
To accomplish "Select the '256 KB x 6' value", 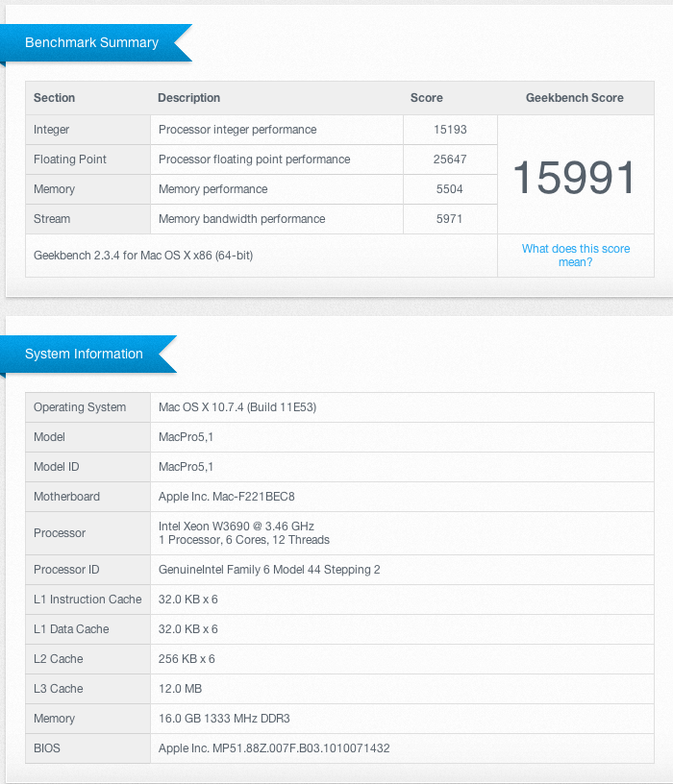I will [187, 658].
